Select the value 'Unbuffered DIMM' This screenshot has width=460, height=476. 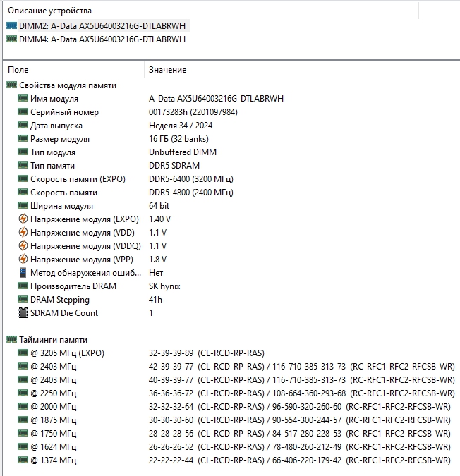tap(183, 152)
